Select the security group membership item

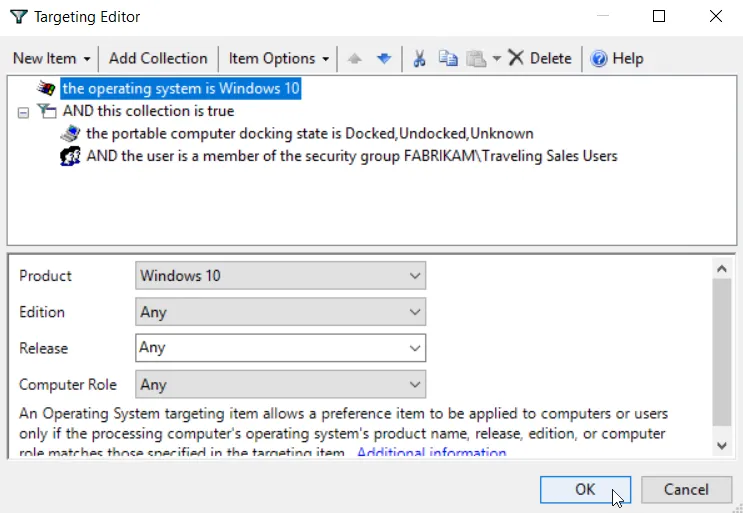coord(352,156)
